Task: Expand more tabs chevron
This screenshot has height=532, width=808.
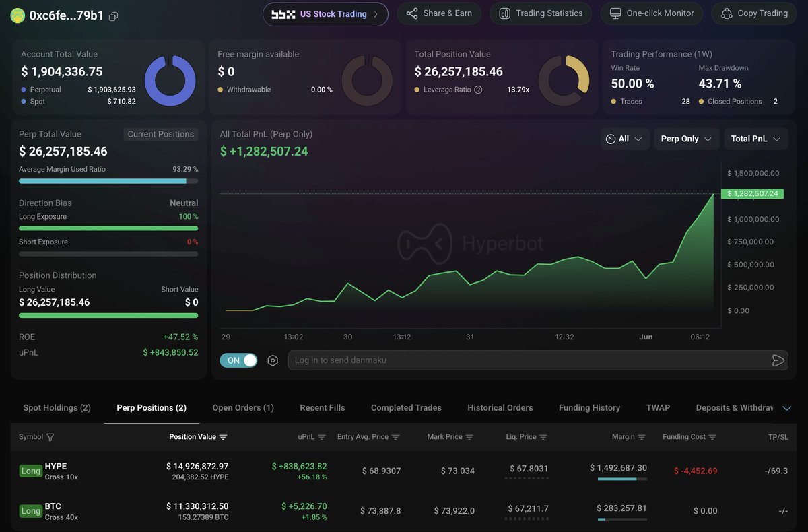Action: [x=786, y=408]
